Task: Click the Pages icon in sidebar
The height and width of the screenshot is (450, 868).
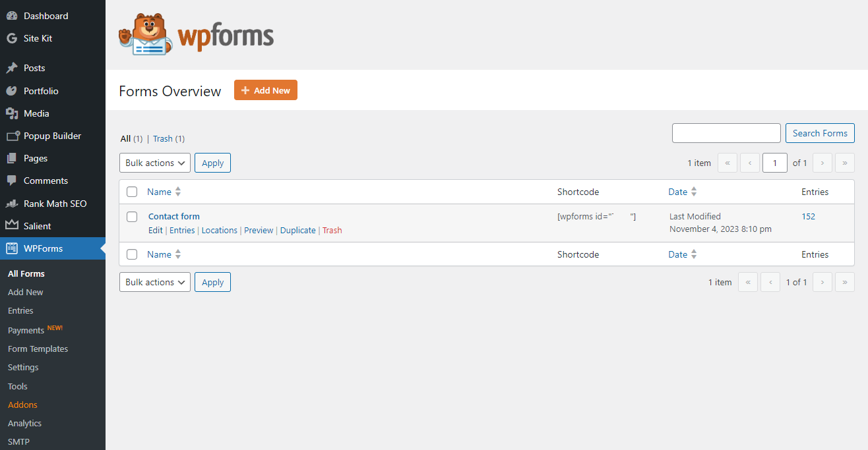Action: click(12, 158)
